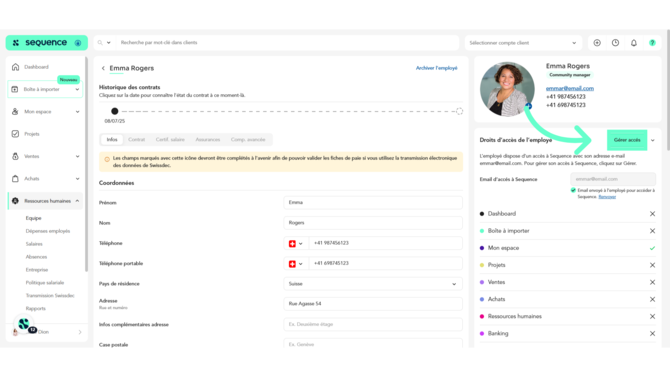Toggle Dashboard access cross
The width and height of the screenshot is (670, 377).
pyautogui.click(x=652, y=214)
